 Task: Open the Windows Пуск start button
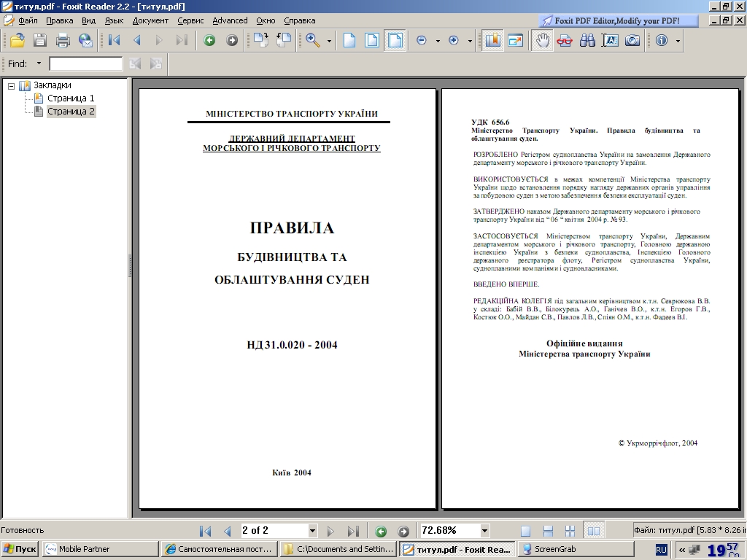point(20,549)
